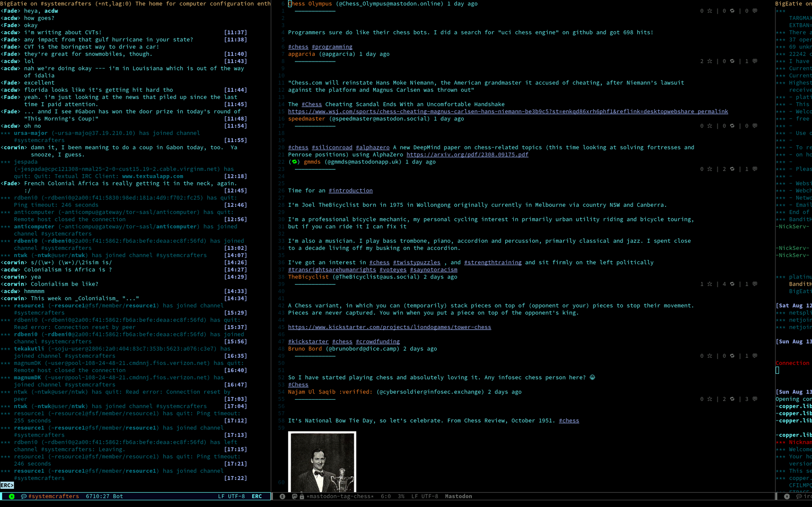Boost TheBicyclist's post
Screen dimensions: 812x507
tap(732, 284)
